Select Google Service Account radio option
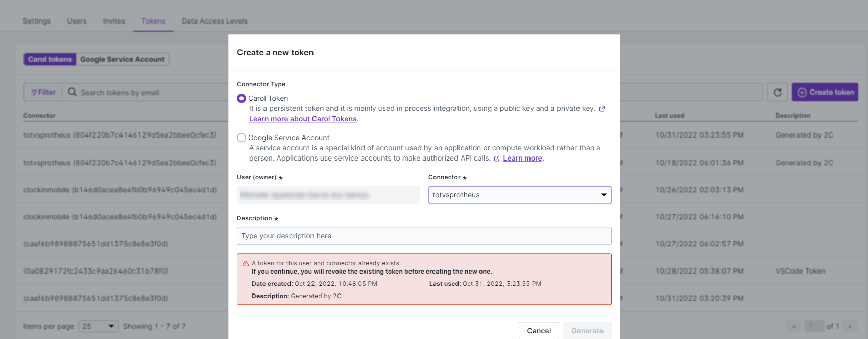 coord(242,138)
